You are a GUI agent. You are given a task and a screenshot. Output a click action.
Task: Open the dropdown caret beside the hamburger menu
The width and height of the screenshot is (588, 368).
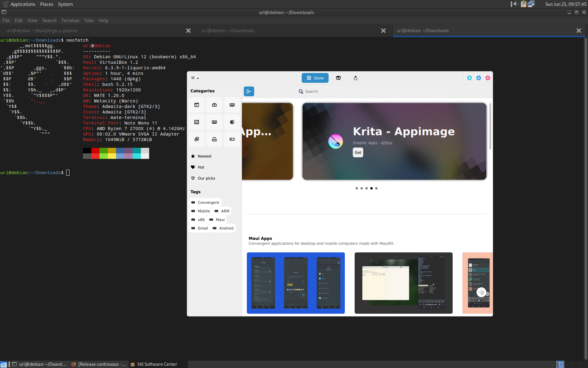197,79
